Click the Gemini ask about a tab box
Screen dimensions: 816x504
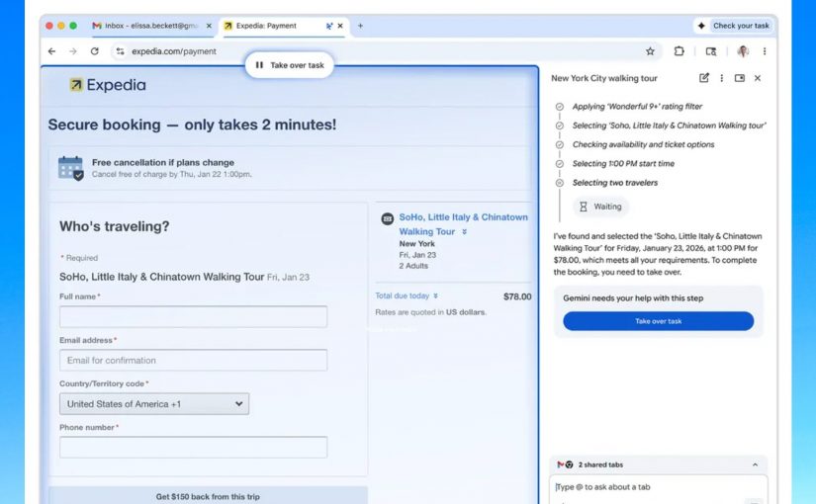(659, 489)
